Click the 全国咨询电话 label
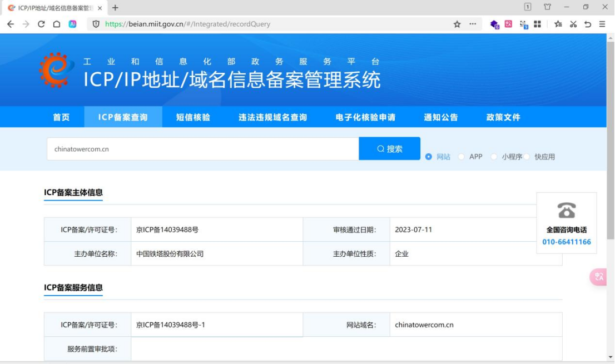The height and width of the screenshot is (364, 615). point(567,230)
